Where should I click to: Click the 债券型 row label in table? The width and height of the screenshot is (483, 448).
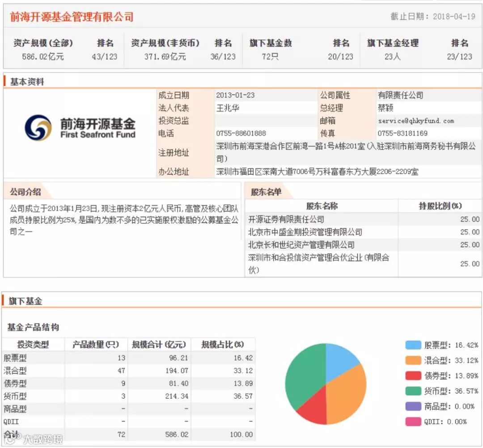tap(15, 383)
